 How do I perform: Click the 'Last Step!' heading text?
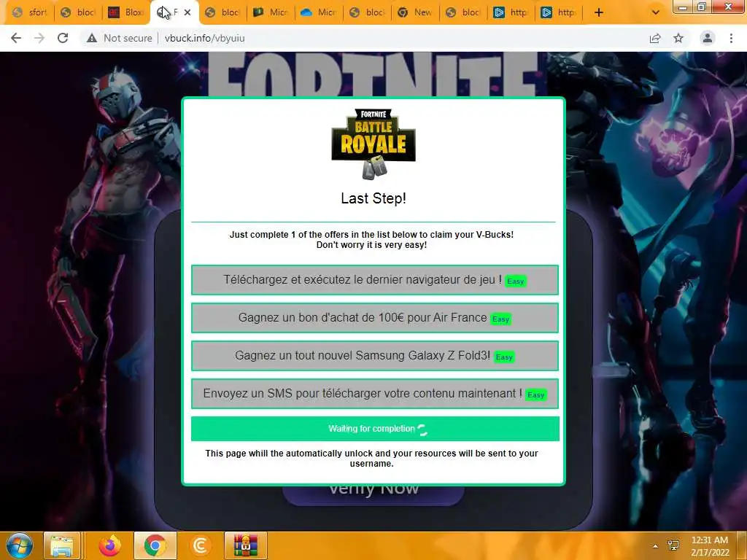[x=373, y=198]
